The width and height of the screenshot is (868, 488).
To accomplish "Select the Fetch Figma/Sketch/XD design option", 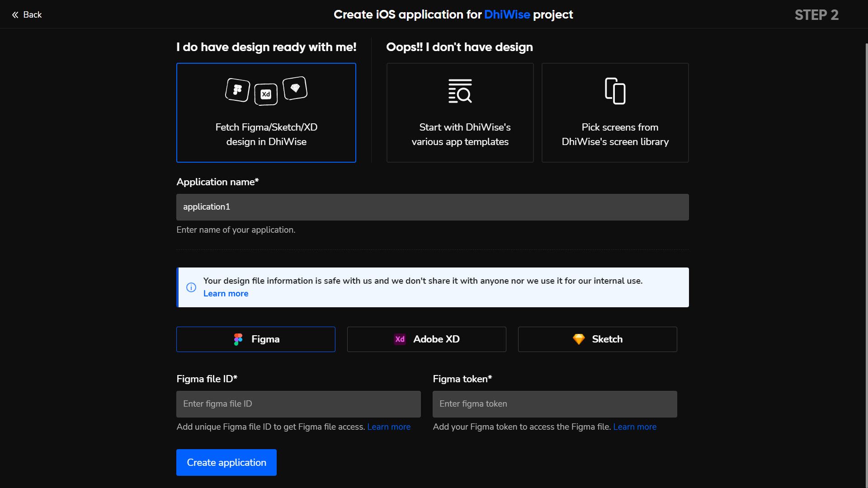I will pyautogui.click(x=266, y=134).
